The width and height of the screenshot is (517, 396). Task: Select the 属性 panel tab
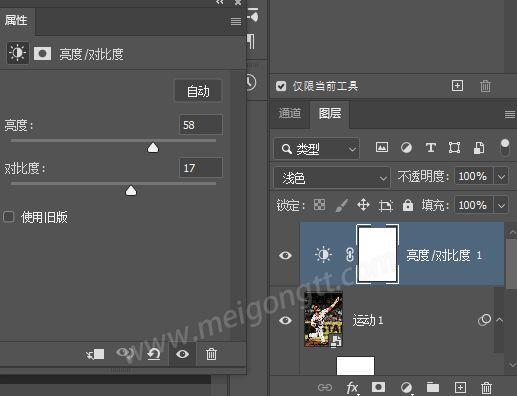tap(16, 20)
